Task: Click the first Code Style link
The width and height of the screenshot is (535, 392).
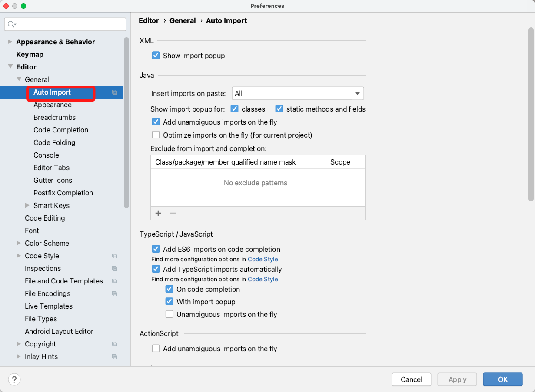Action: (x=263, y=259)
